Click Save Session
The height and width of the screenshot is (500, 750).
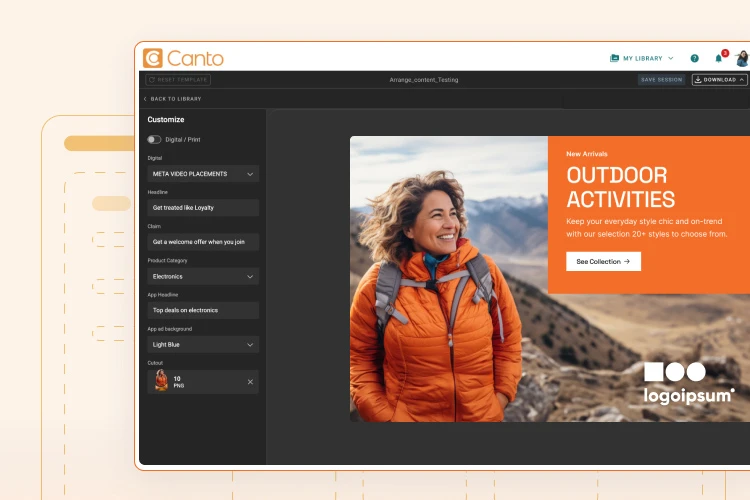point(662,80)
